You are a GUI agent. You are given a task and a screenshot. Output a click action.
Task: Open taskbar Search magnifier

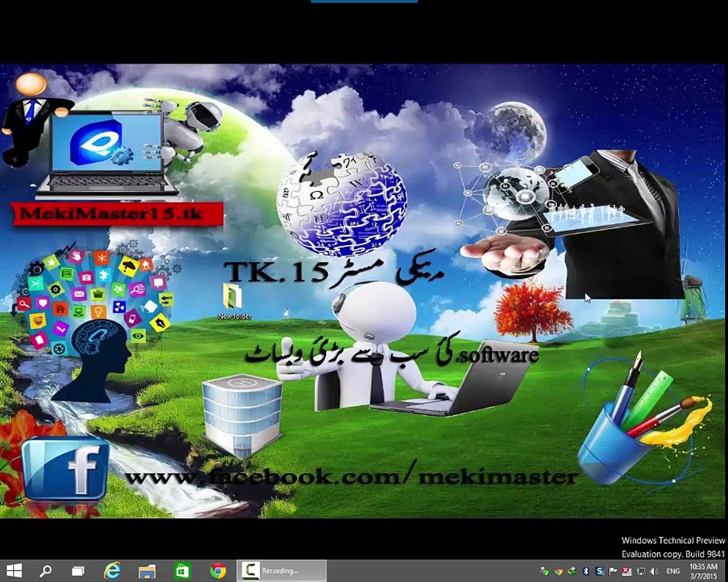(46, 571)
